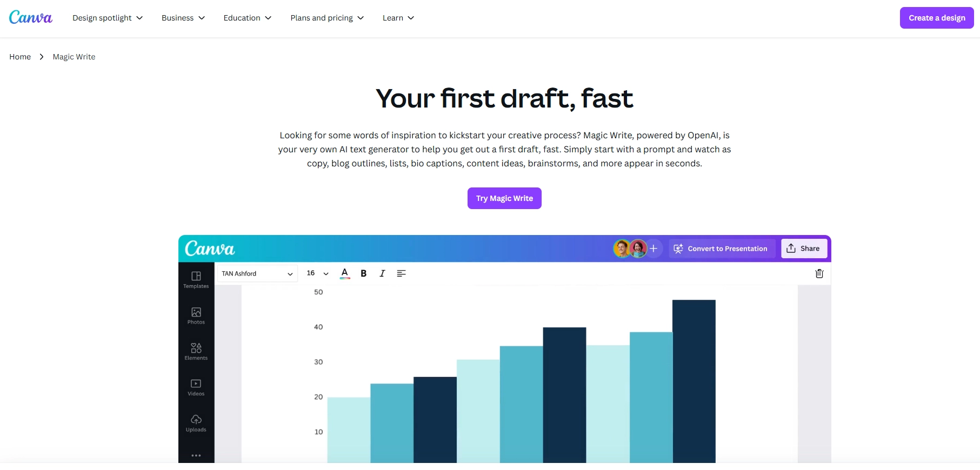Screen dimensions: 980x470
Task: Open the Plans and pricing menu
Action: 327,18
